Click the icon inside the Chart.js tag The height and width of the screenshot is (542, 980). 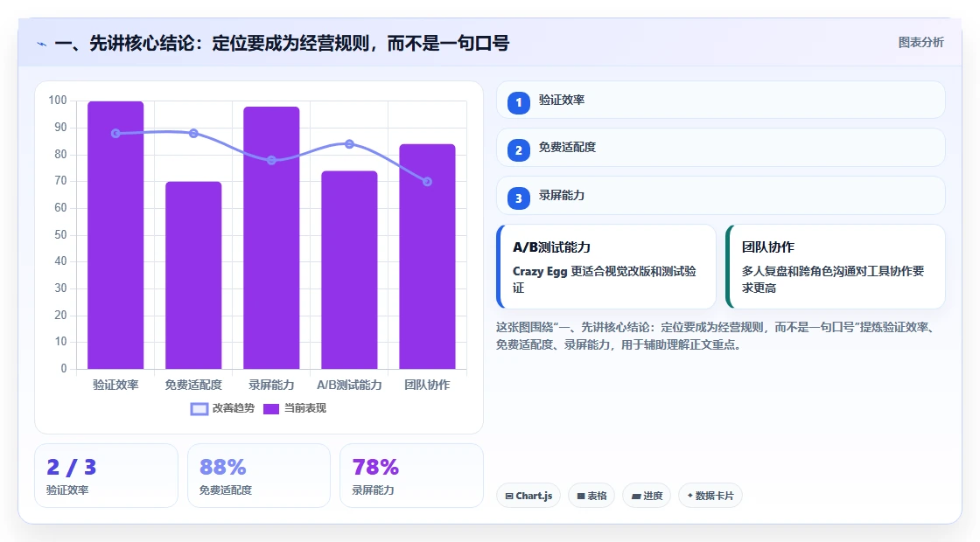pos(509,497)
